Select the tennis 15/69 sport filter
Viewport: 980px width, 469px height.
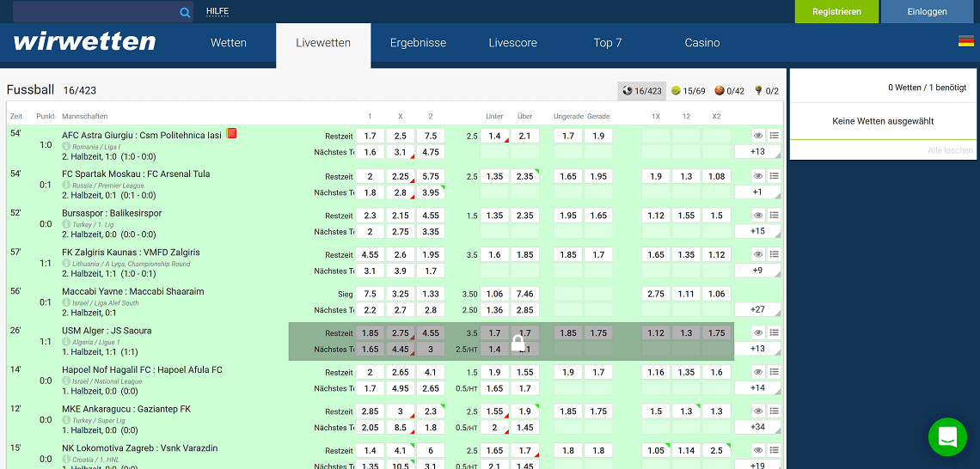tap(688, 91)
